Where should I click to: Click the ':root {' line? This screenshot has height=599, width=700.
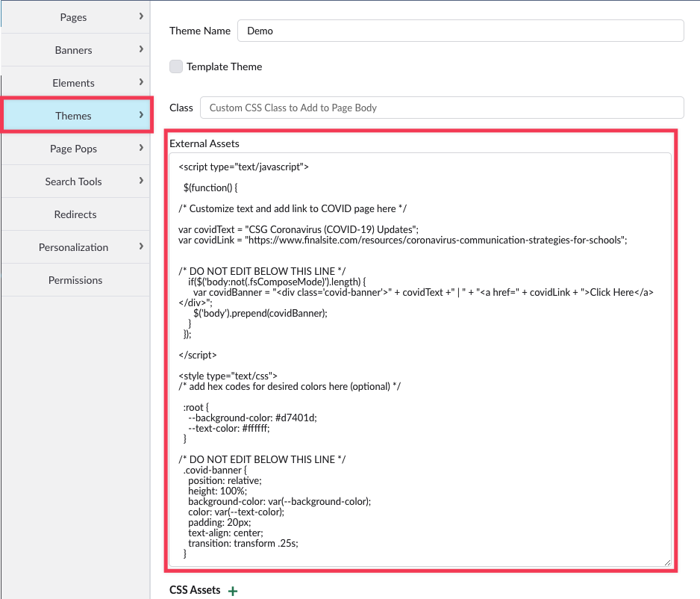click(196, 407)
